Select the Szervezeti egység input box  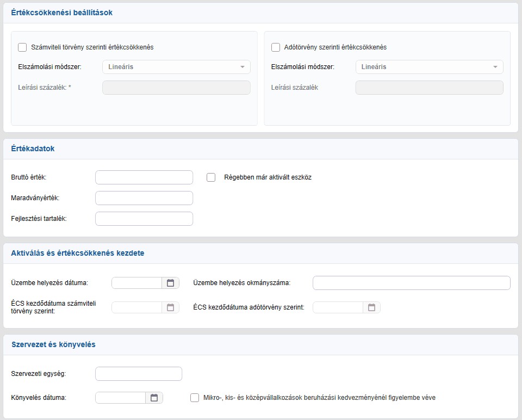coord(139,374)
